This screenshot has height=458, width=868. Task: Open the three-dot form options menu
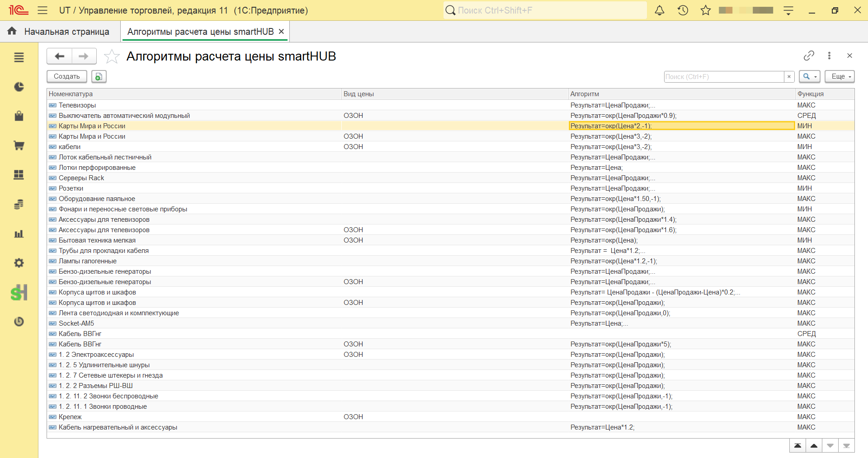829,56
